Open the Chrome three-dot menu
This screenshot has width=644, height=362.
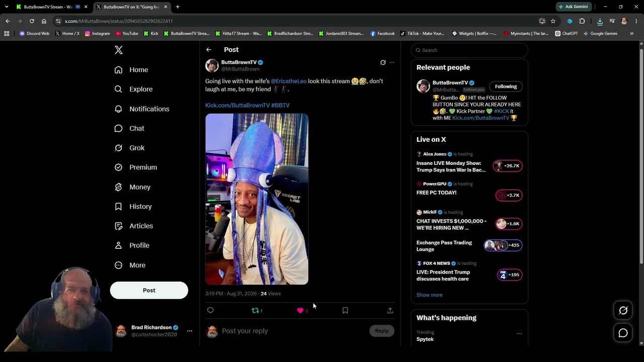coord(636,21)
